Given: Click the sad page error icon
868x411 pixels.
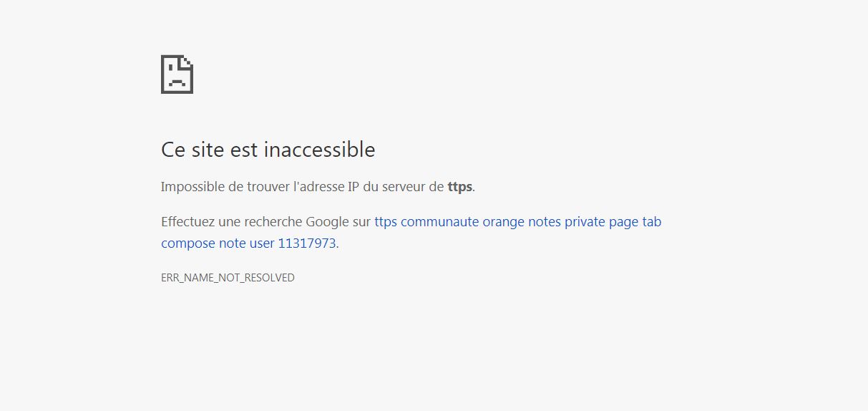Looking at the screenshot, I should tap(177, 74).
